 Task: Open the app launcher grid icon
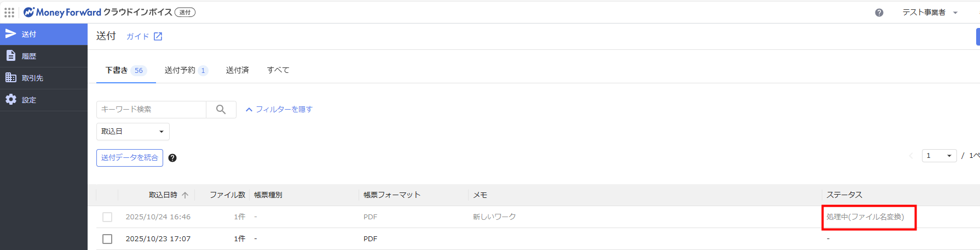(9, 12)
